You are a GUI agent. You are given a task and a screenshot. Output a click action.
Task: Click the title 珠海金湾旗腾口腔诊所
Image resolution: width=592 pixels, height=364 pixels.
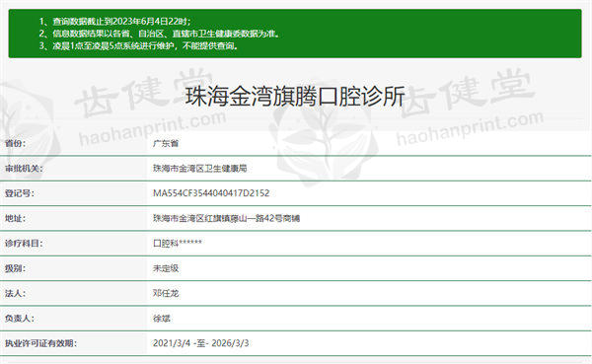point(295,97)
